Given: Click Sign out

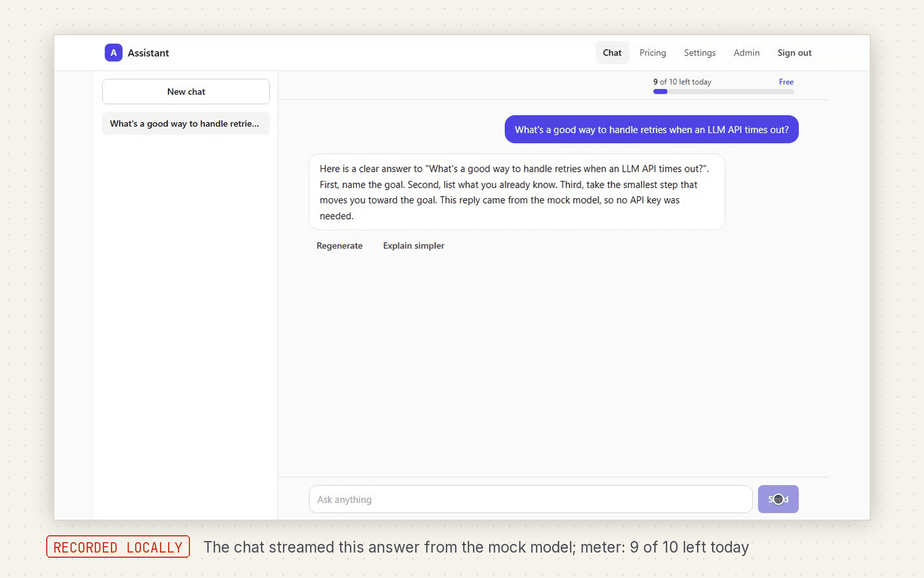Looking at the screenshot, I should point(794,53).
